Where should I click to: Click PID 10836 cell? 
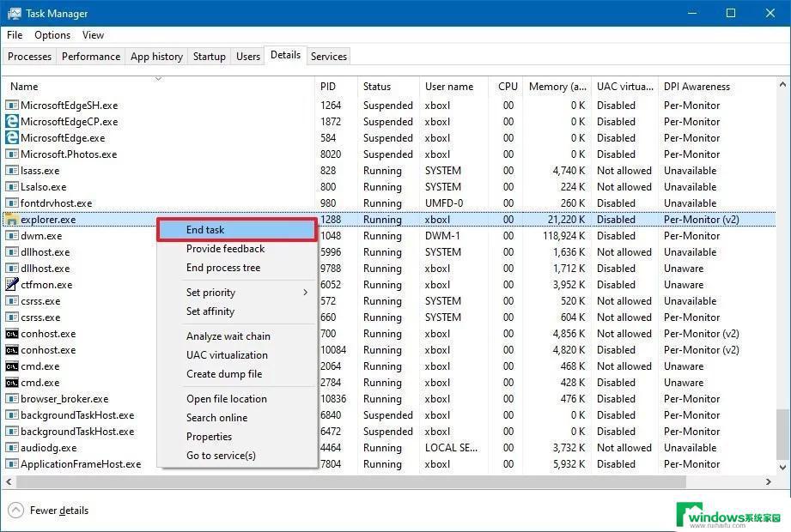(x=333, y=399)
